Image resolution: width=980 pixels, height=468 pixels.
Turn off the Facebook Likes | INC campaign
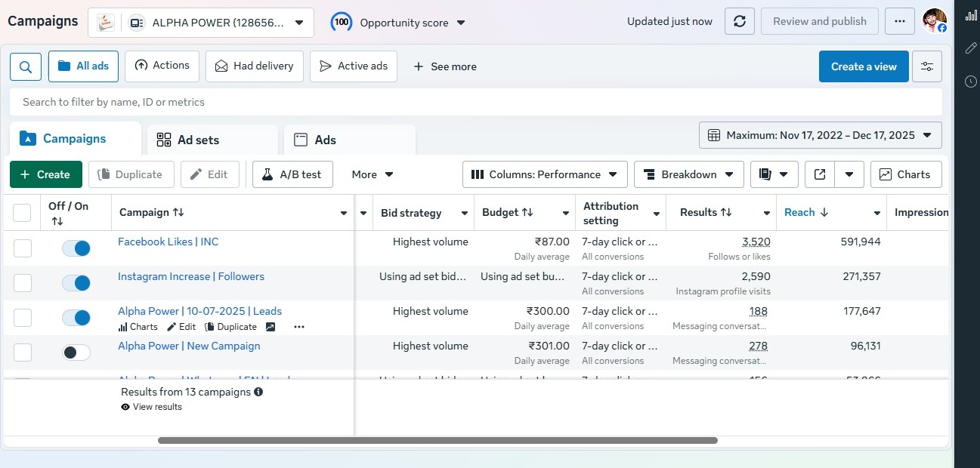76,248
